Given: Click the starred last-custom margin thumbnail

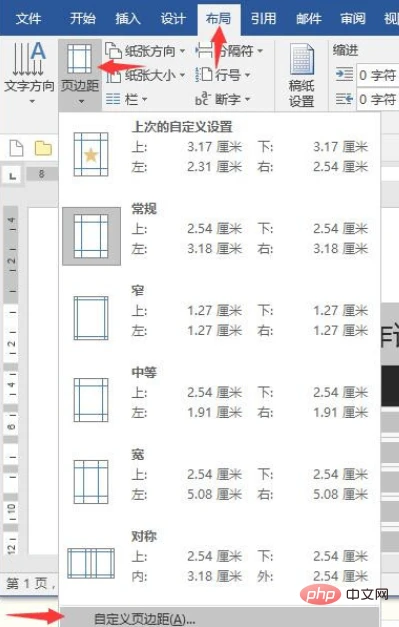Looking at the screenshot, I should click(91, 155).
